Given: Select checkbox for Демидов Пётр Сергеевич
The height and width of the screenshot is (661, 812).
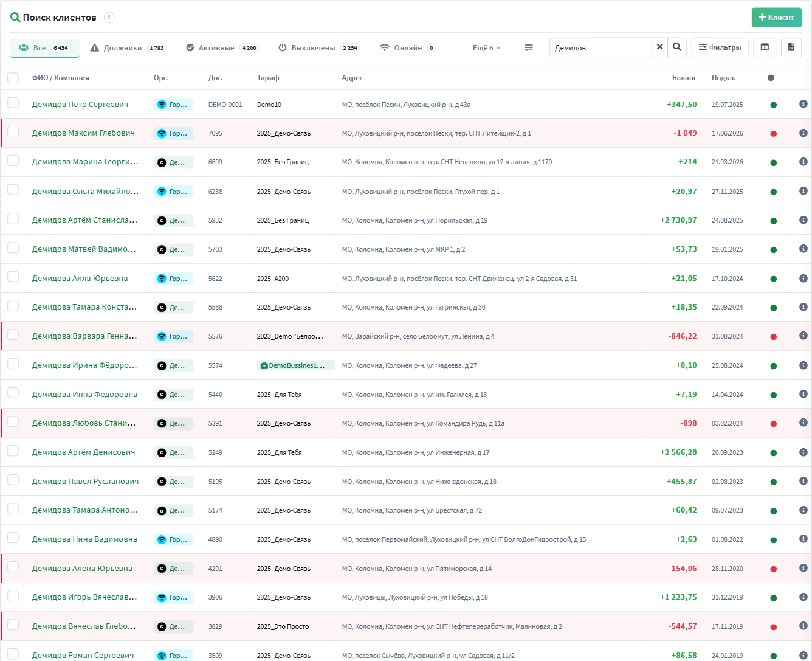Looking at the screenshot, I should point(13,103).
